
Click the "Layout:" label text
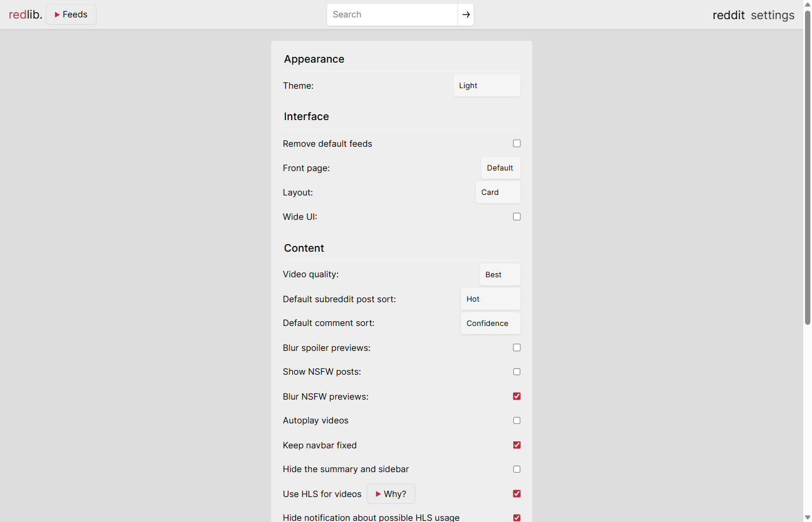pyautogui.click(x=298, y=193)
